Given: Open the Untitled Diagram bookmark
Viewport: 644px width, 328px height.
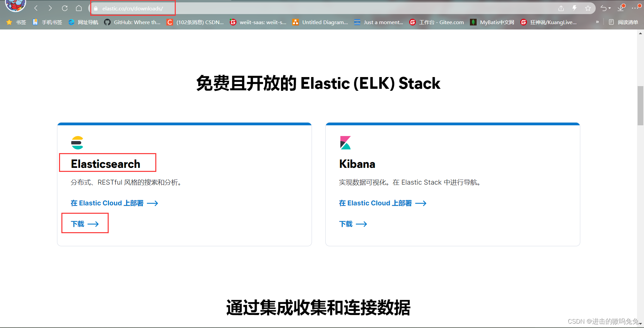Looking at the screenshot, I should (x=320, y=22).
